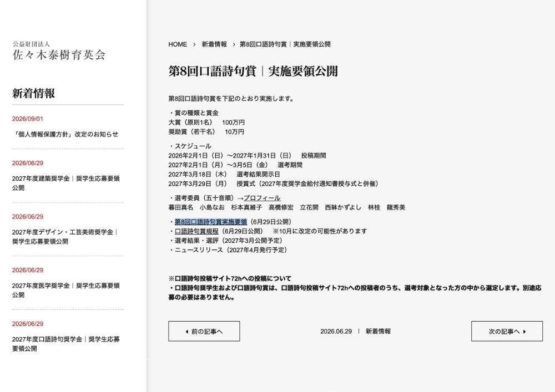Click the 2026/09/01 date in sidebar
Image resolution: width=555 pixels, height=392 pixels.
[x=28, y=119]
